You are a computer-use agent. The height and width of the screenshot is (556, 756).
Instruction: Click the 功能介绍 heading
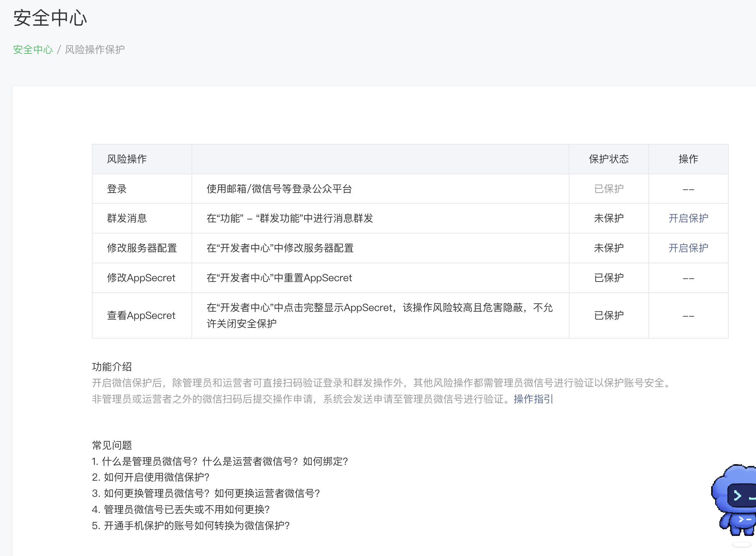[x=112, y=367]
